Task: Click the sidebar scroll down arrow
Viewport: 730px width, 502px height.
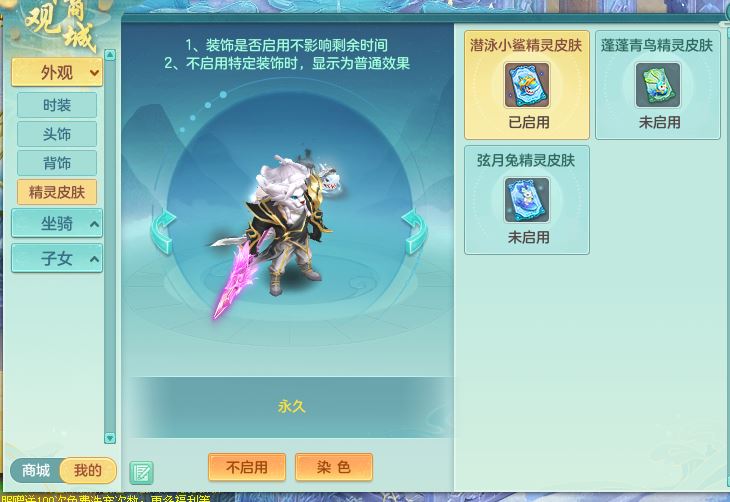Action: (110, 438)
